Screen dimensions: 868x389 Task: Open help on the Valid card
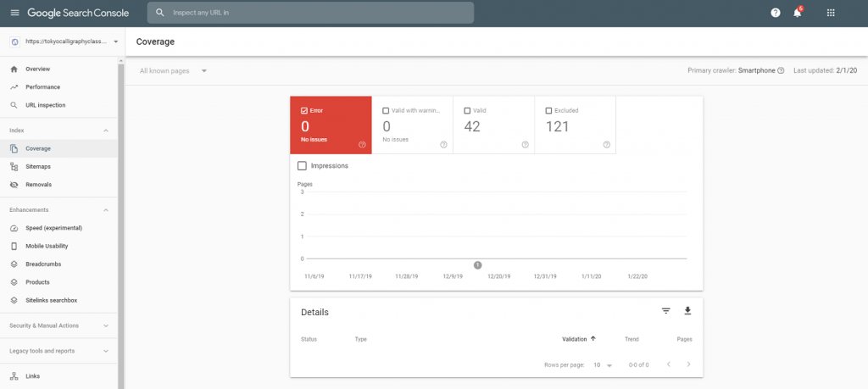pos(525,144)
